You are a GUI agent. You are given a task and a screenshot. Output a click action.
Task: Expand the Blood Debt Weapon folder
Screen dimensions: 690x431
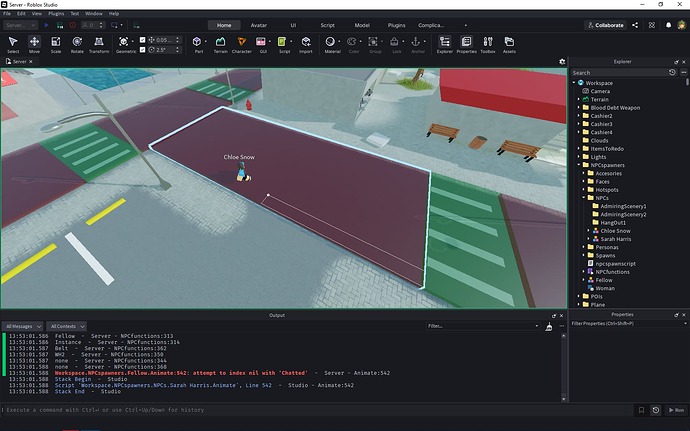(579, 107)
